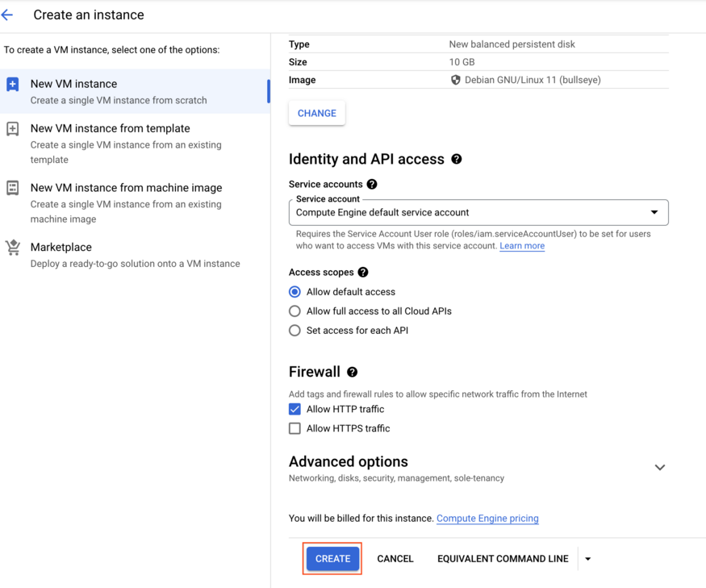Select Allow full access to all Cloud APIs
Viewport: 706px width, 588px height.
[x=295, y=311]
